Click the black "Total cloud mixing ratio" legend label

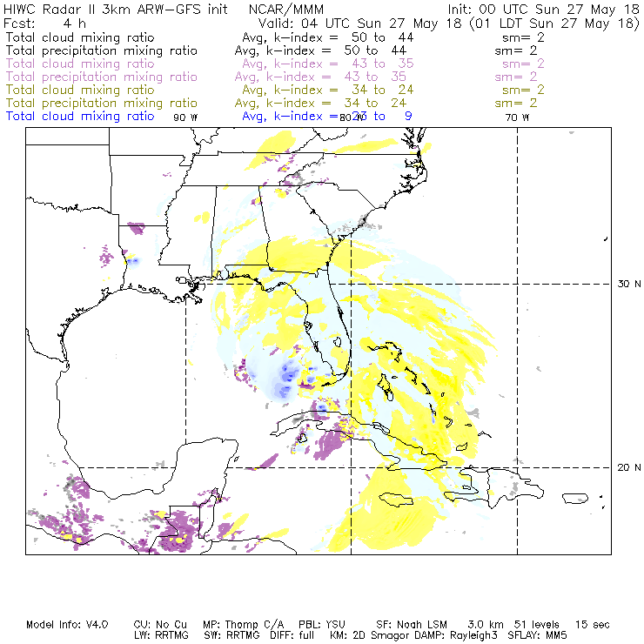tap(80, 37)
